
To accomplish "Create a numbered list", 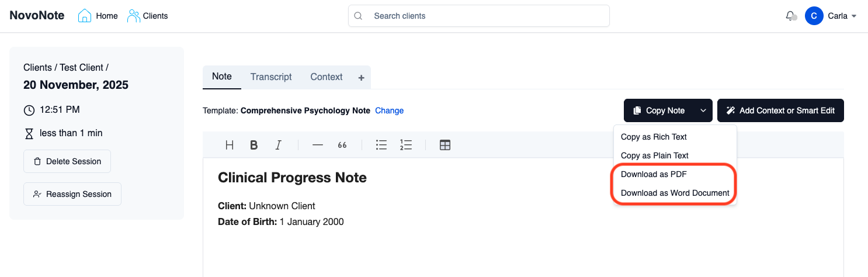I will 406,145.
